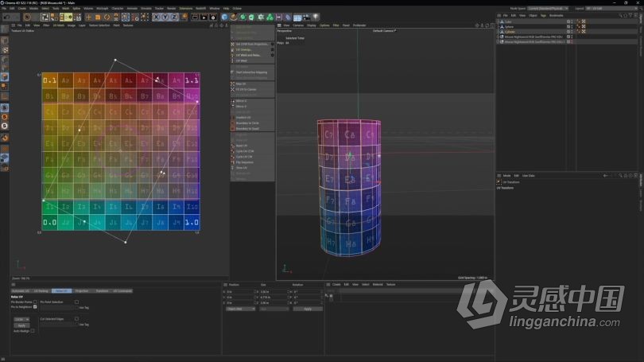Click the coordinate system icon
The image size is (644, 362).
click(184, 18)
